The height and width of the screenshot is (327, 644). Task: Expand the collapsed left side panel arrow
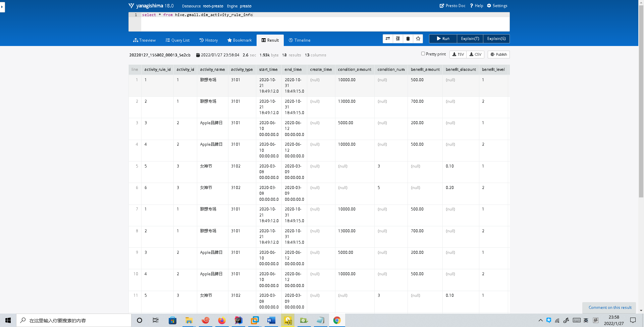pos(2,7)
